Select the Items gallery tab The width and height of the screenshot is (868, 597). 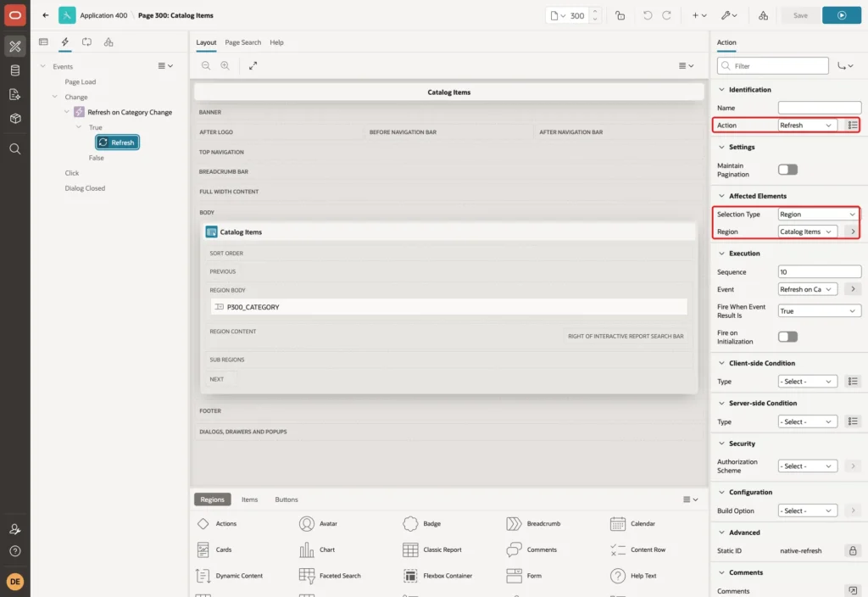click(x=250, y=499)
